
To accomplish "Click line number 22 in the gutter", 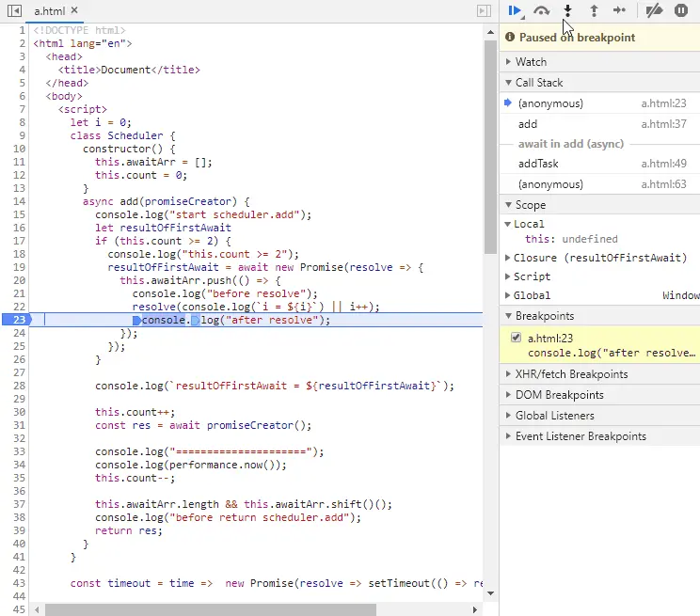I will [19, 307].
